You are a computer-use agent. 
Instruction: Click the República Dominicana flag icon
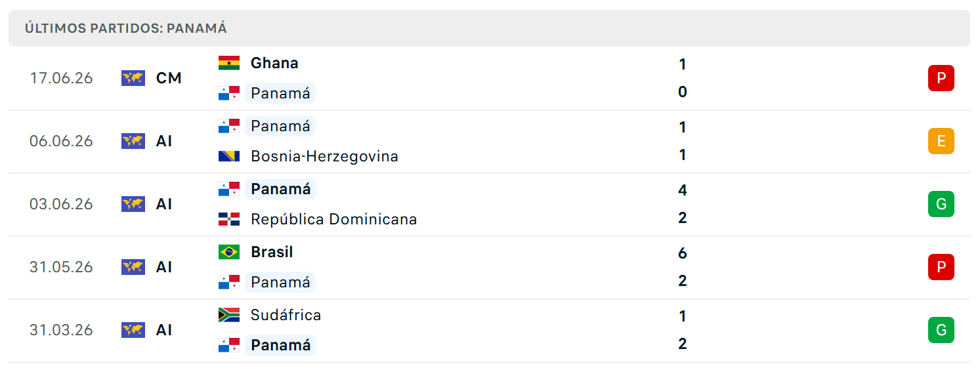pyautogui.click(x=229, y=219)
